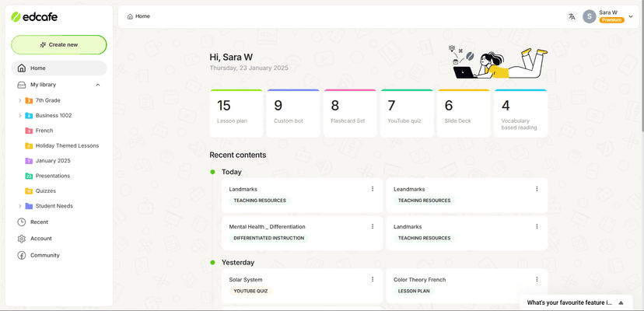644x311 pixels.
Task: Open the 9 Custom bot card
Action: (x=293, y=113)
